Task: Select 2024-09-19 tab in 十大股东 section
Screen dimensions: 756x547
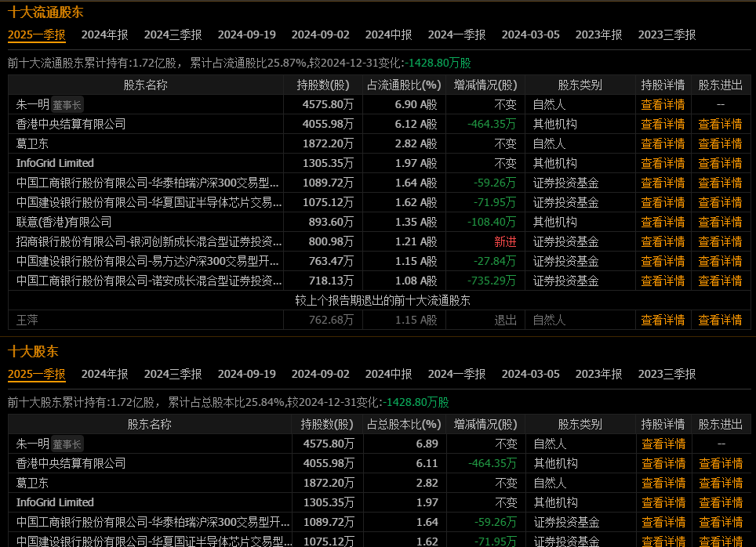Action: pyautogui.click(x=246, y=374)
